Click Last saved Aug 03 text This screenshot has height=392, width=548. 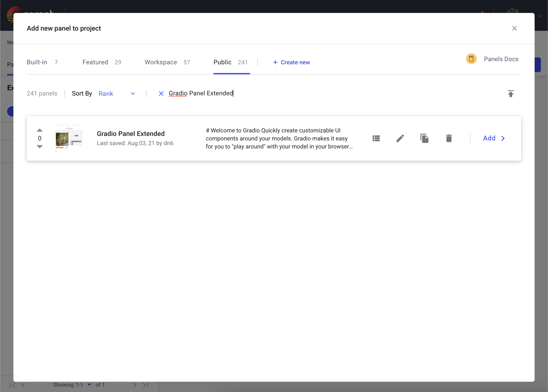point(135,143)
